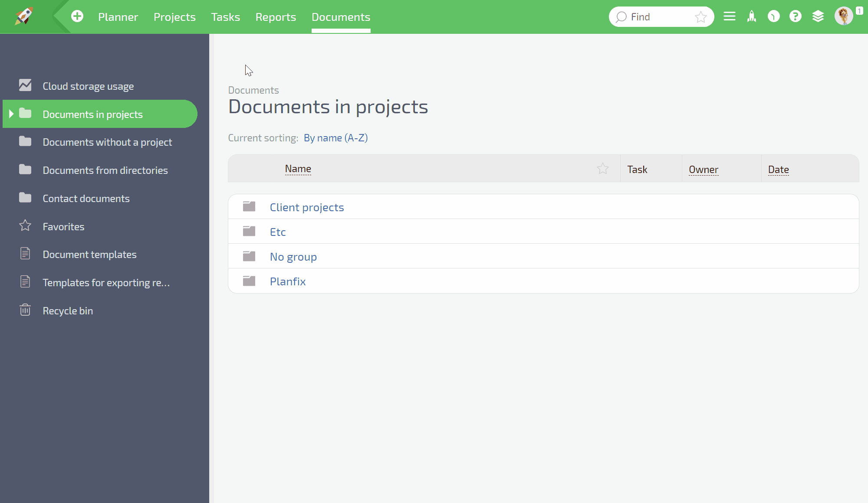Image resolution: width=868 pixels, height=503 pixels.
Task: Click the current sorting By name A-Z link
Action: pos(335,138)
